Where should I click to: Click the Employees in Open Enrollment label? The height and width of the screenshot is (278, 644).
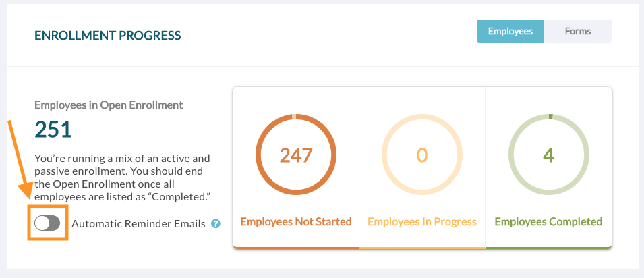point(109,105)
